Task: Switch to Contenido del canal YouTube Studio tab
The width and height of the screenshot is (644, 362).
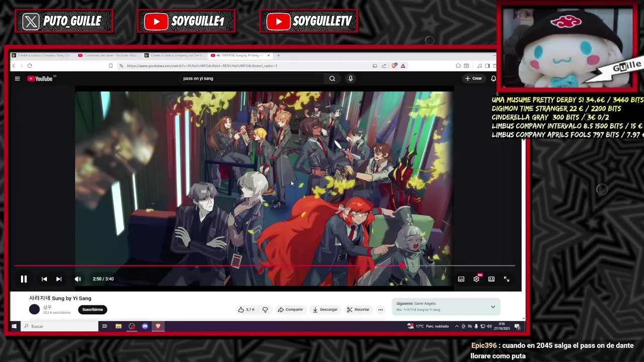Action: click(x=108, y=55)
